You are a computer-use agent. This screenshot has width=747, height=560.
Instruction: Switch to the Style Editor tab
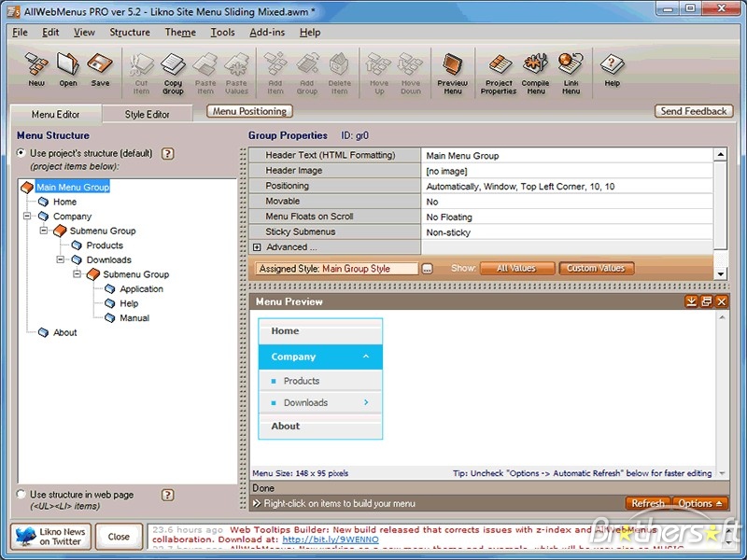pos(148,115)
